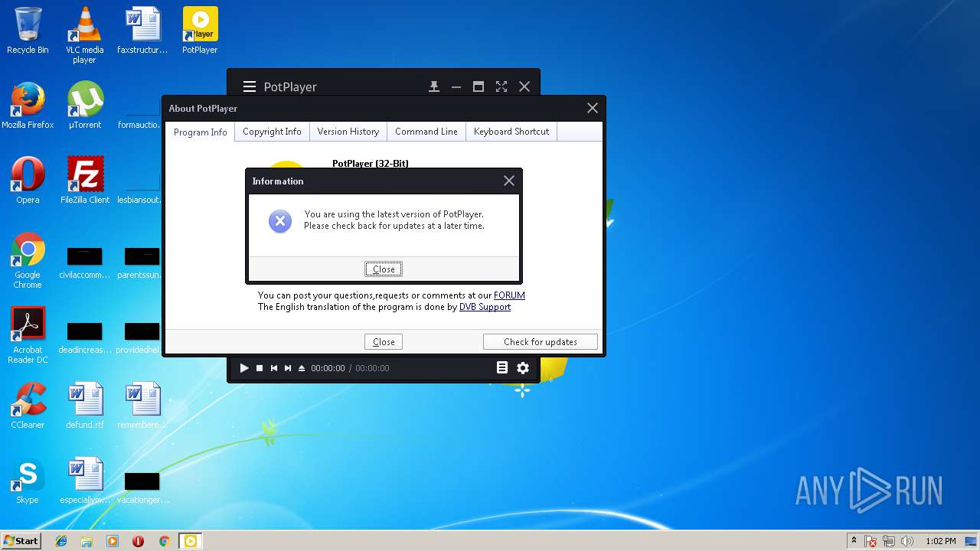Select the faxstructur document icon

[x=142, y=31]
